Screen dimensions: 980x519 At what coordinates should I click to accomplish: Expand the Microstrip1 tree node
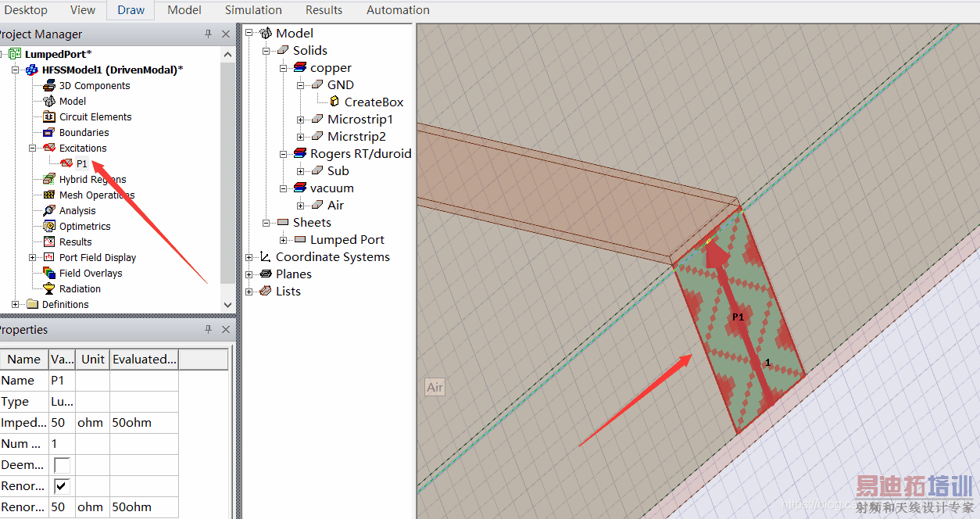(300, 120)
